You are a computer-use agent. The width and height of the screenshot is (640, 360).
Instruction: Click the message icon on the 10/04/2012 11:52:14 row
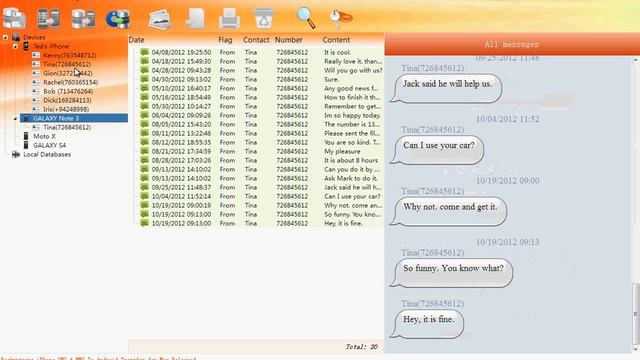pos(144,196)
